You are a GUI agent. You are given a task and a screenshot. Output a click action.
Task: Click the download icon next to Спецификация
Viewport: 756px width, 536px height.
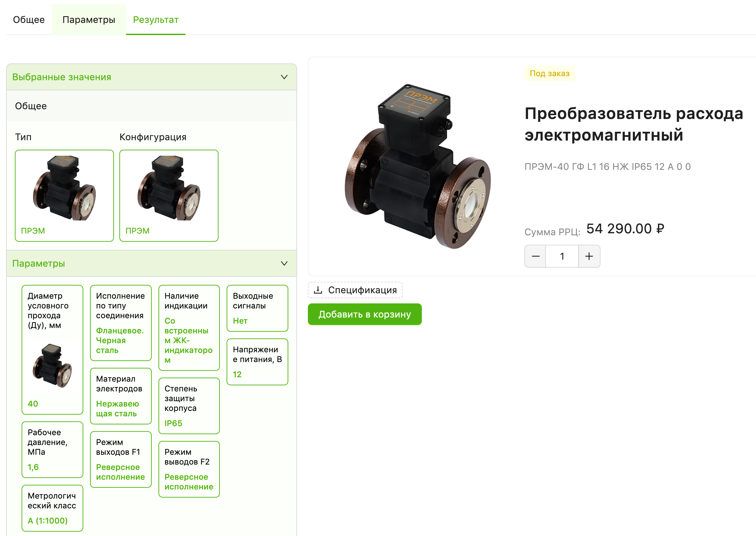coord(318,290)
